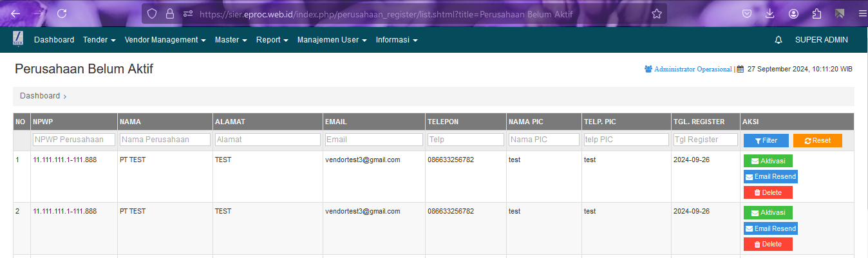Click Aktivasi for the first PT TEST row
The image size is (868, 258).
tap(768, 161)
